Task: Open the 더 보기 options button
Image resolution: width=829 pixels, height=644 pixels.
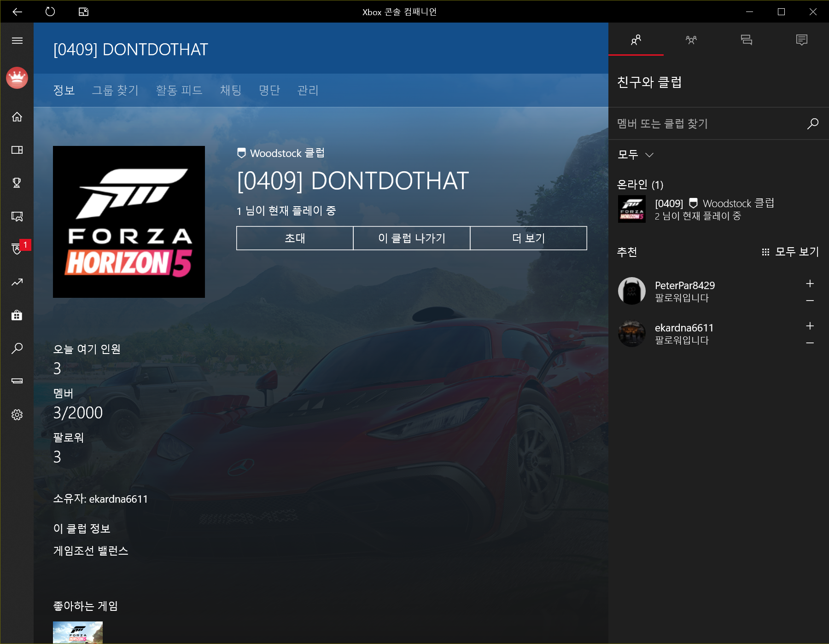Action: pos(528,238)
